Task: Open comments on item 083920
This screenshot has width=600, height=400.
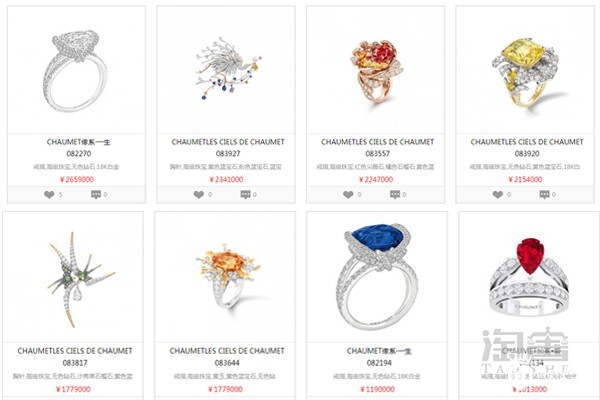Action: [545, 195]
